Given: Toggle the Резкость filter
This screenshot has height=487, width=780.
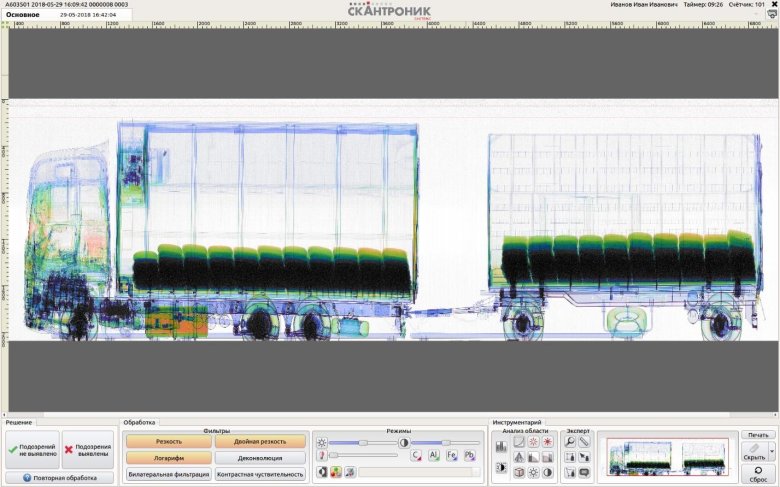Looking at the screenshot, I should pos(168,441).
